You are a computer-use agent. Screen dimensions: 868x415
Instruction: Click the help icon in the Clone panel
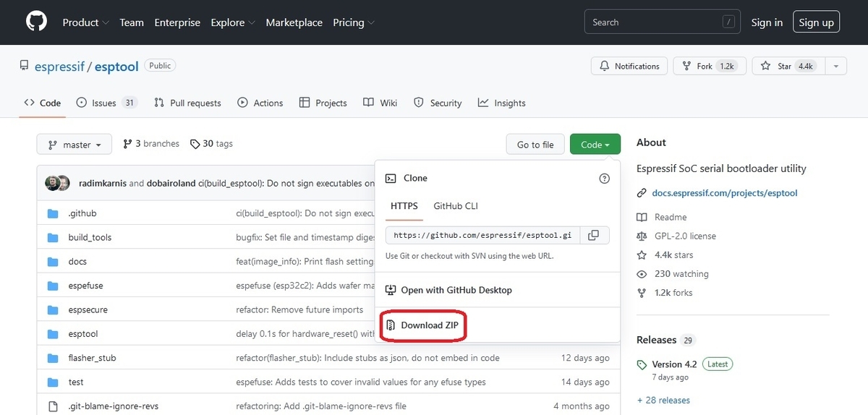pos(605,179)
